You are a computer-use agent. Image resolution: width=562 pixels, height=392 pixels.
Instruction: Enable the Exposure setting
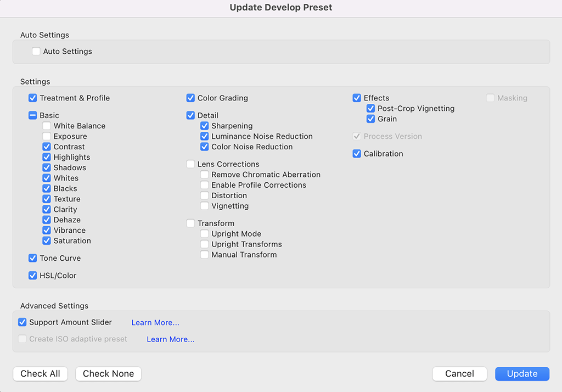[47, 136]
